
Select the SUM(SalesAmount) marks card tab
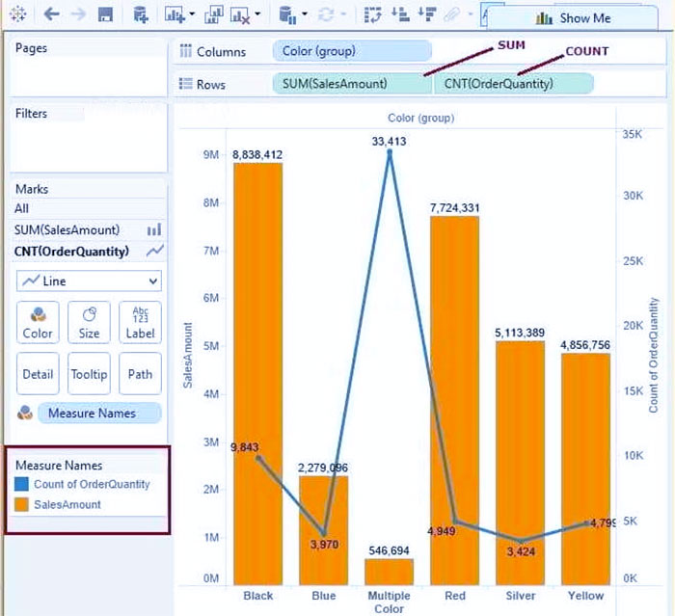click(89, 229)
